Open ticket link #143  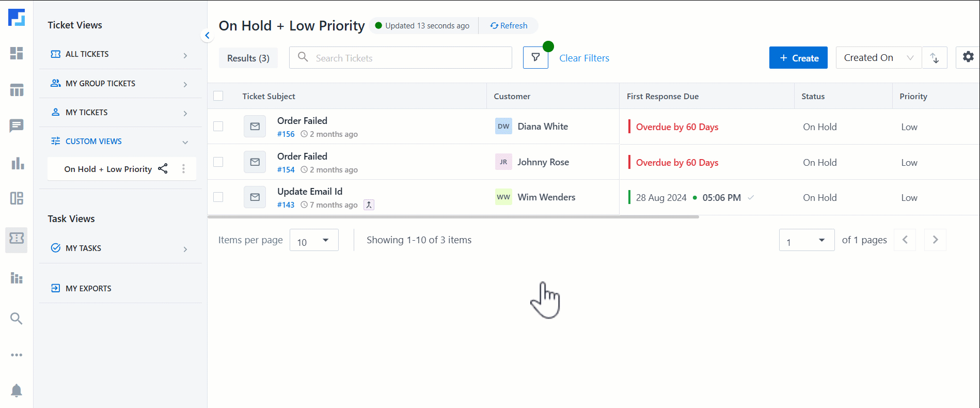coord(286,205)
